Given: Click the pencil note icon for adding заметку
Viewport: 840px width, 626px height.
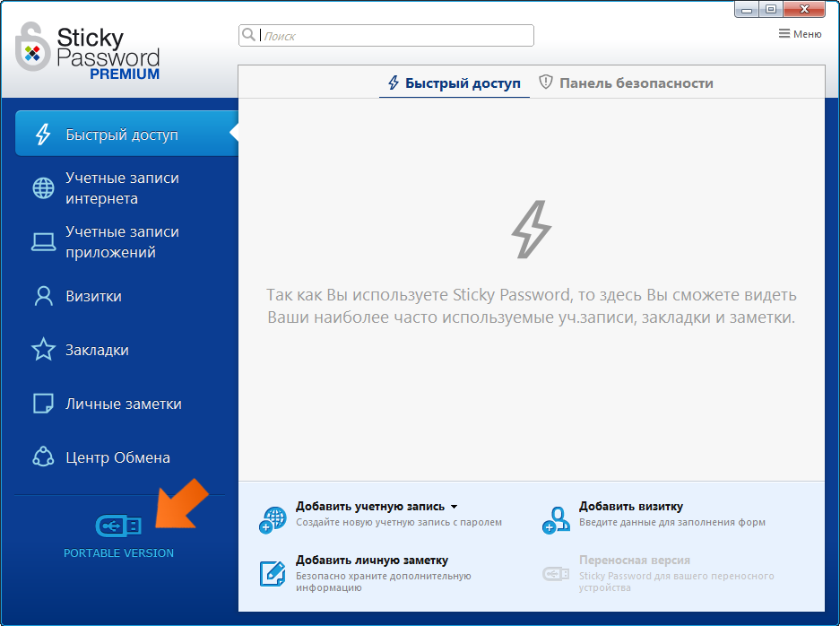Looking at the screenshot, I should 273,573.
